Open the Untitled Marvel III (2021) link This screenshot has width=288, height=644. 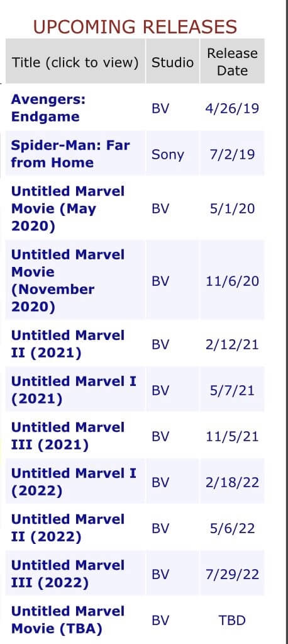coord(68,436)
